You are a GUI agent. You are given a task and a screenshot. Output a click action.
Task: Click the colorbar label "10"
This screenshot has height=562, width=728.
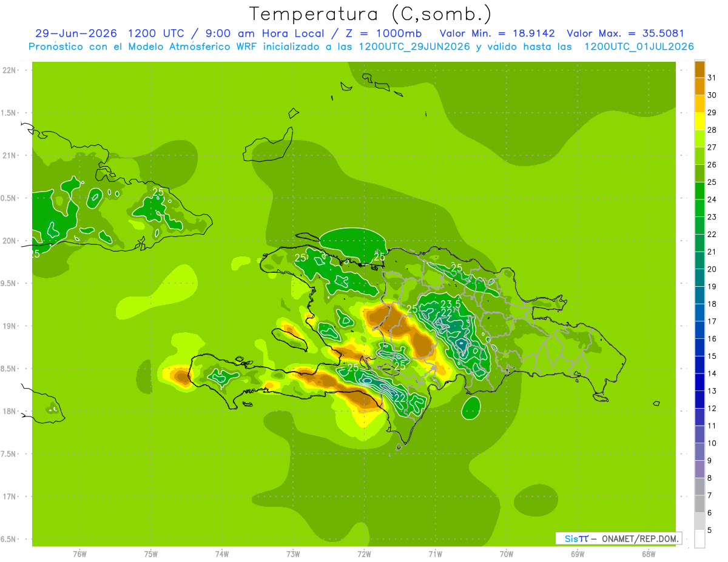tap(712, 443)
